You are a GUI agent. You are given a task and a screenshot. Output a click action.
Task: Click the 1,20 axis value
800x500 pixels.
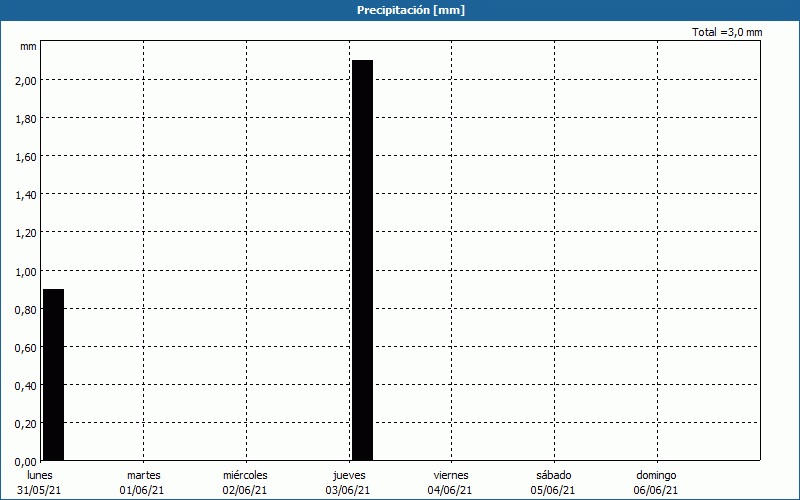26,233
